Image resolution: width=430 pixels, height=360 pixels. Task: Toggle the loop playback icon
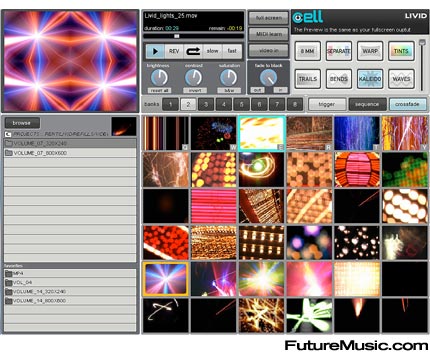(193, 51)
